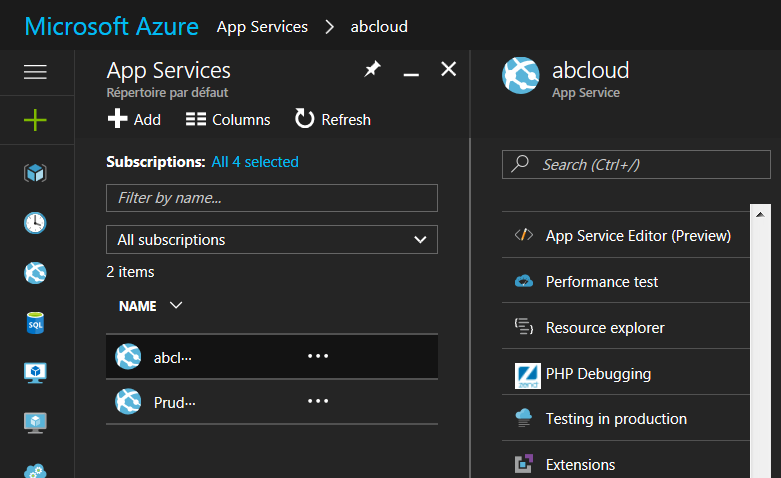Pin the App Services blade
This screenshot has height=478, width=781.
[x=372, y=69]
